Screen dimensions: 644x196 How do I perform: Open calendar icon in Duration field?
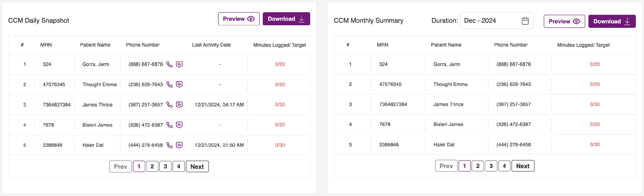[x=525, y=21]
